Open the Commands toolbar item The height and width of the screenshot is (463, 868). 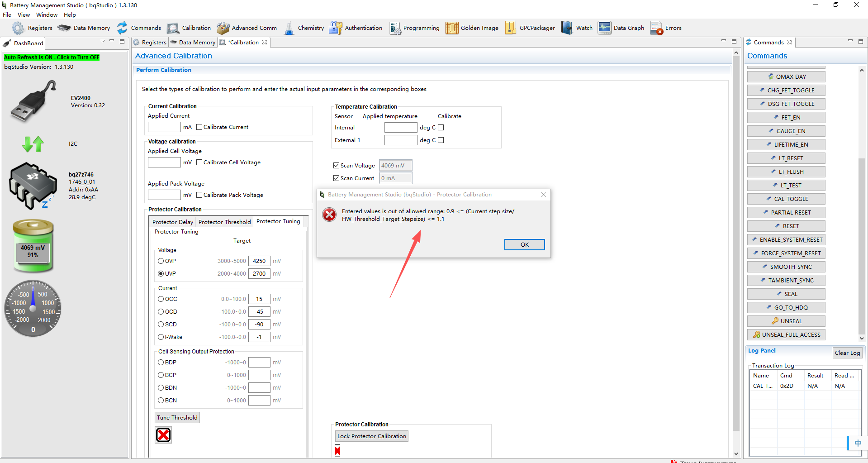pyautogui.click(x=138, y=28)
